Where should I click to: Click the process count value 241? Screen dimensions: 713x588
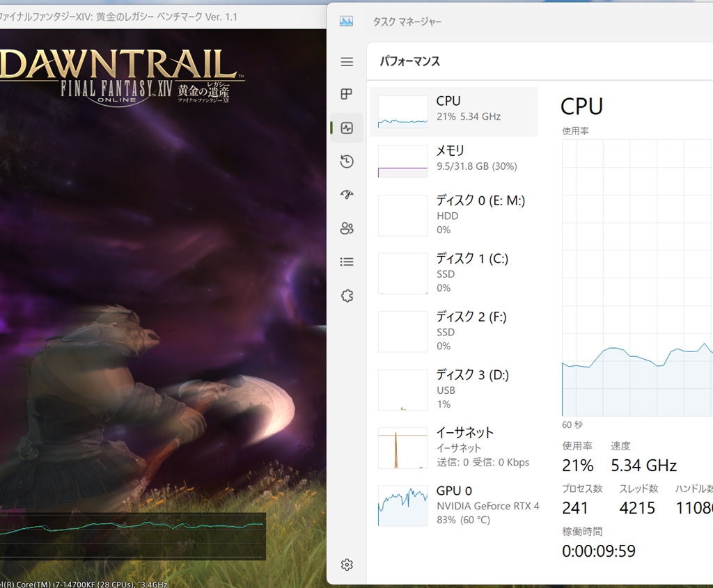574,507
